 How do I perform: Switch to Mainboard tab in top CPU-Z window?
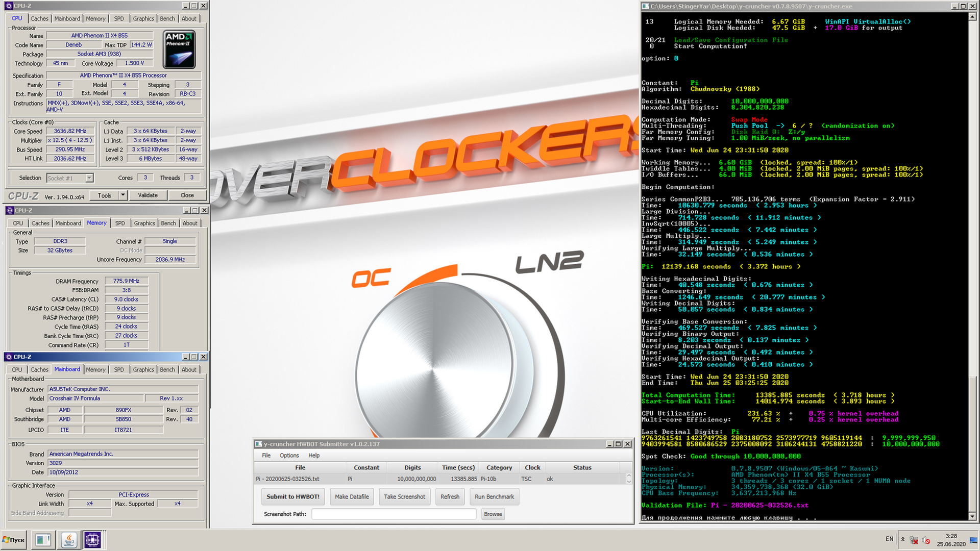coord(67,18)
